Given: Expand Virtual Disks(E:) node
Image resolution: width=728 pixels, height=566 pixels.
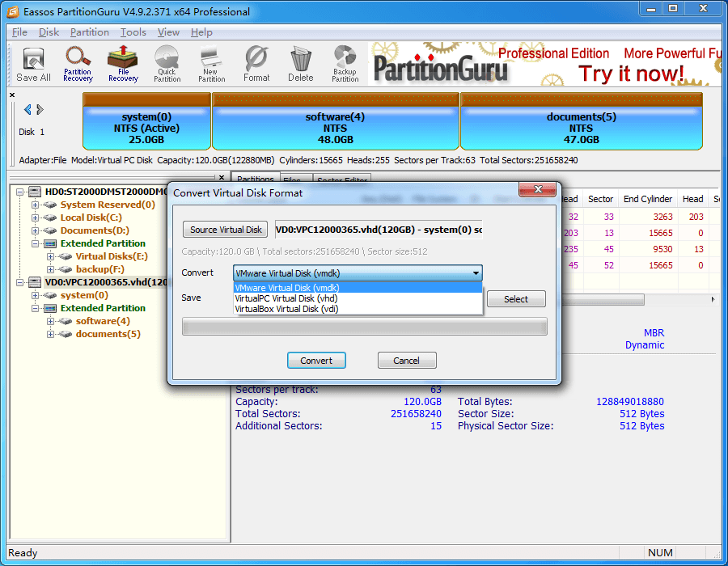Looking at the screenshot, I should [50, 256].
